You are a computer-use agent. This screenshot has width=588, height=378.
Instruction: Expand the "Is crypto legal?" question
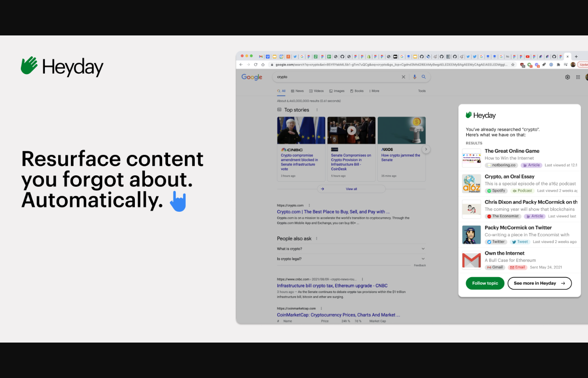(423, 259)
